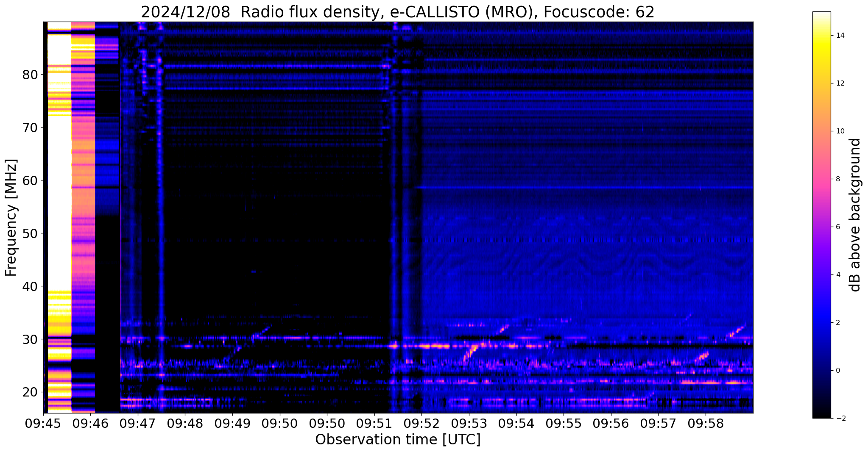Click the 09:58 time tick label
Viewport: 868px width, 452px height.
pyautogui.click(x=706, y=423)
